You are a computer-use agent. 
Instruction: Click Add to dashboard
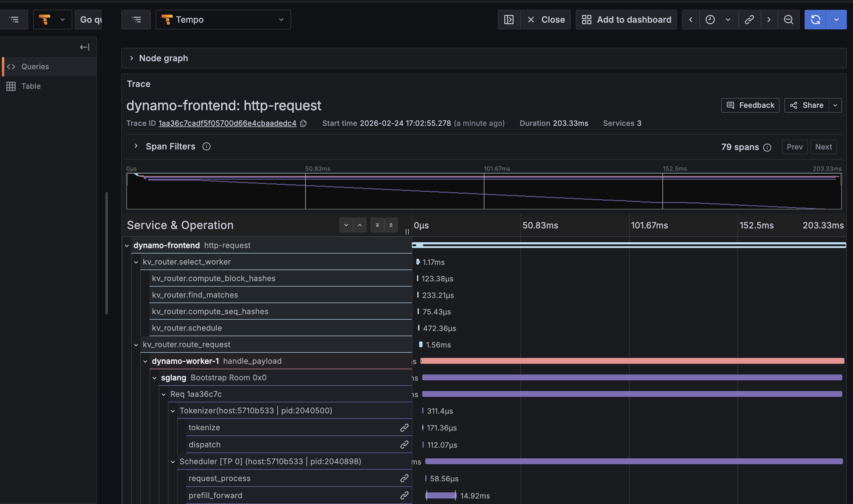[x=626, y=19]
